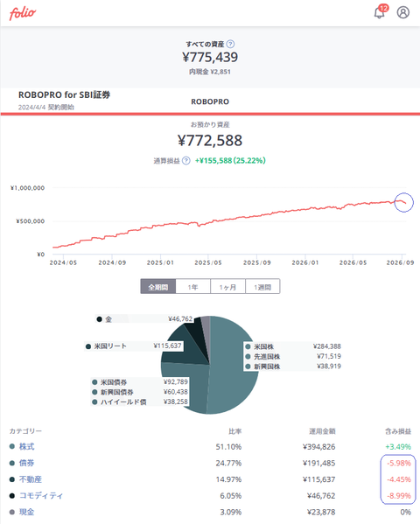Click the +¥155,588 (25.22%) profit value
Screen dimensions: 420x524
[x=230, y=160]
